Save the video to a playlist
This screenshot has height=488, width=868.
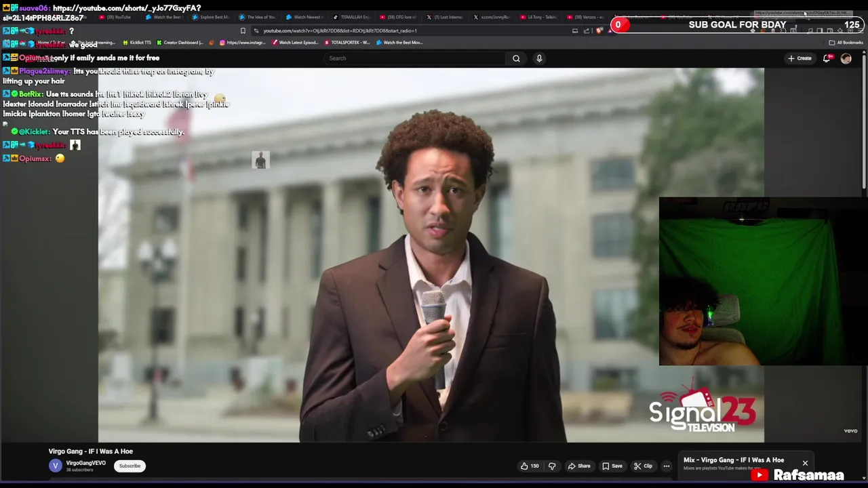tap(612, 466)
